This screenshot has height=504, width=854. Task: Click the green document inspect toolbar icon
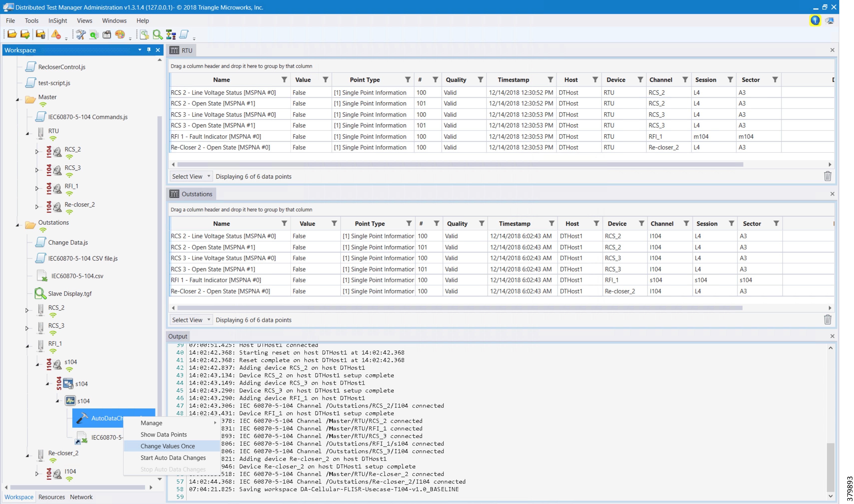pyautogui.click(x=94, y=34)
